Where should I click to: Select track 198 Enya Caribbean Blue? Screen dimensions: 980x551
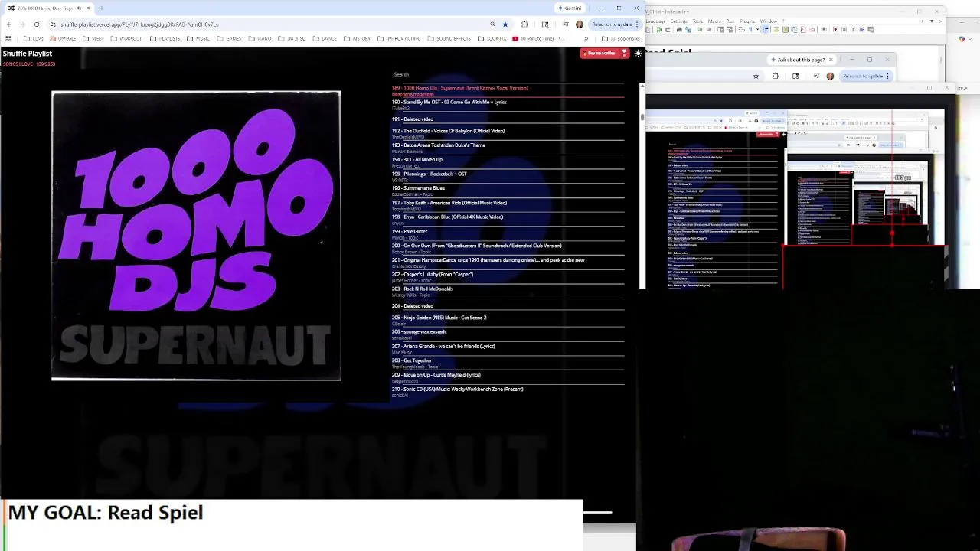pos(508,220)
